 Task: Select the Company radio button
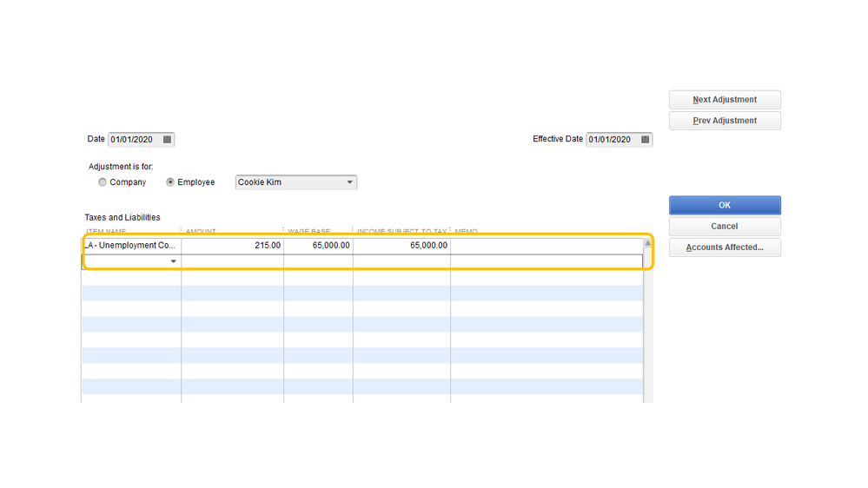click(x=103, y=182)
